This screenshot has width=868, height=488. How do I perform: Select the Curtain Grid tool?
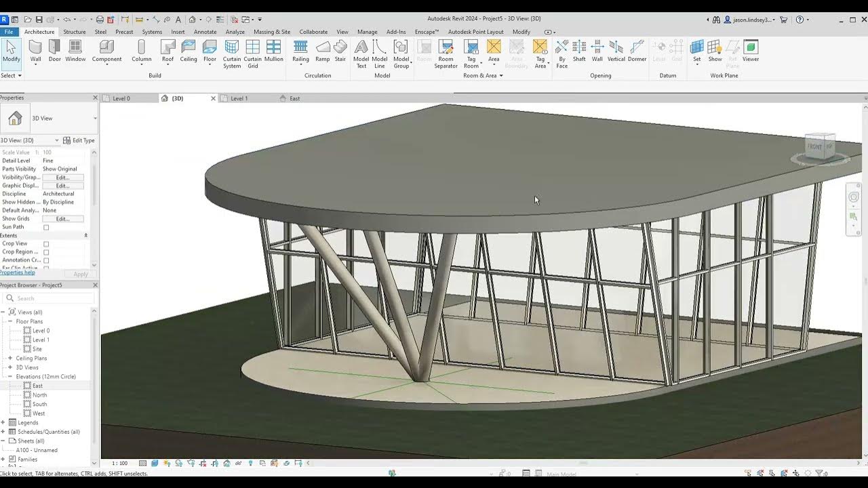point(253,54)
